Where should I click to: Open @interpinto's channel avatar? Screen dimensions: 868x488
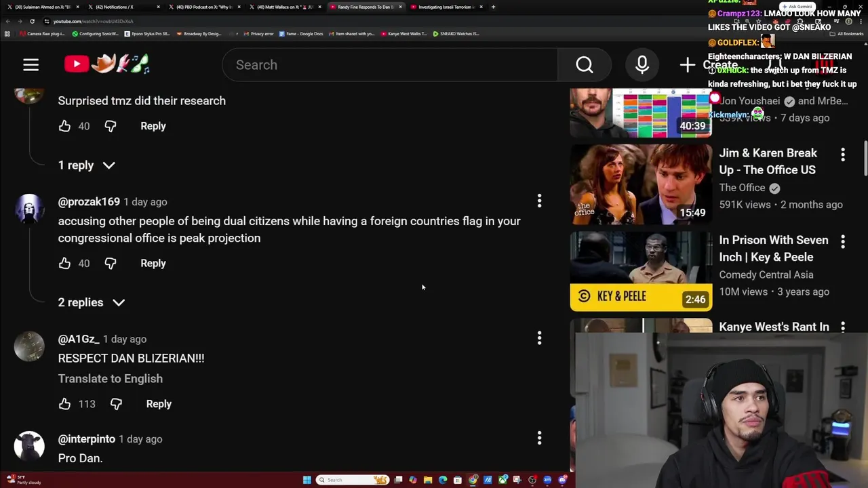(29, 446)
